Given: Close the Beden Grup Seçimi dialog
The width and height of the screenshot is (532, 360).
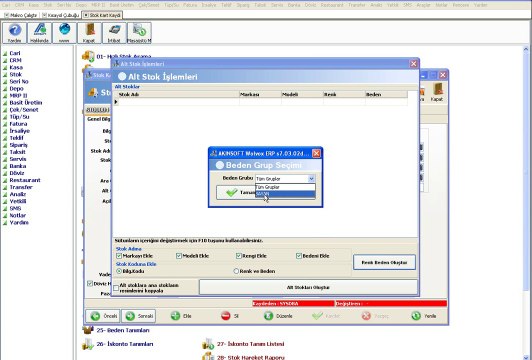Looking at the screenshot, I should [x=316, y=153].
